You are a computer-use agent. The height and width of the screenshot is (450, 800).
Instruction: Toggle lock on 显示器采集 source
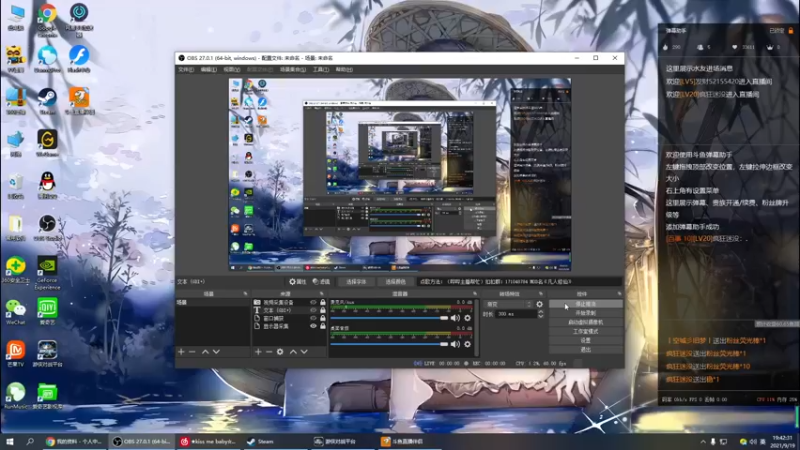322,326
